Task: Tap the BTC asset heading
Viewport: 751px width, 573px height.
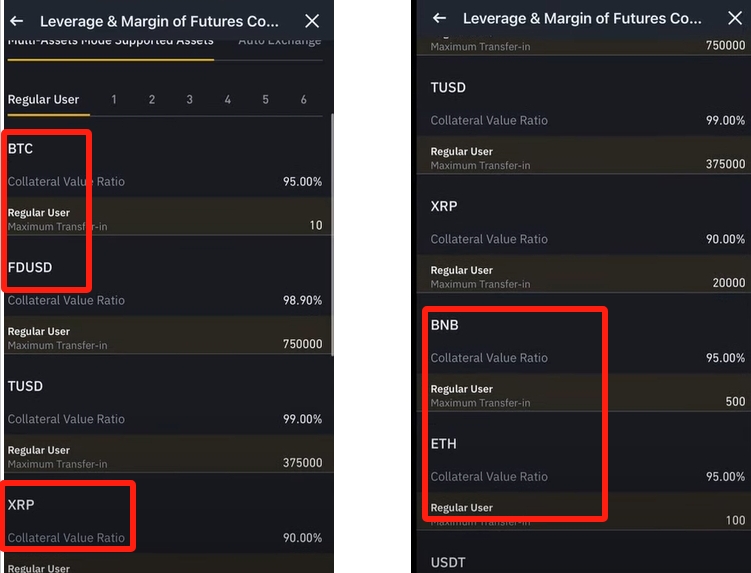Action: click(x=21, y=149)
